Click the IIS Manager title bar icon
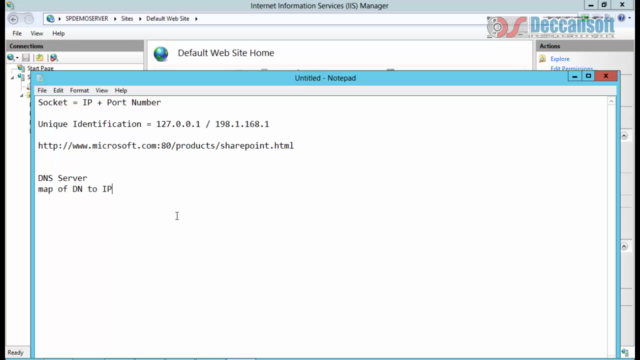Screen dimensions: 640x360 pos(10,5)
